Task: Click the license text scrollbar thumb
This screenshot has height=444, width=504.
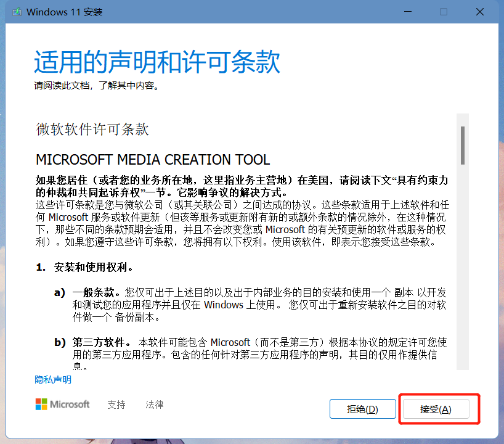Action: pyautogui.click(x=463, y=146)
